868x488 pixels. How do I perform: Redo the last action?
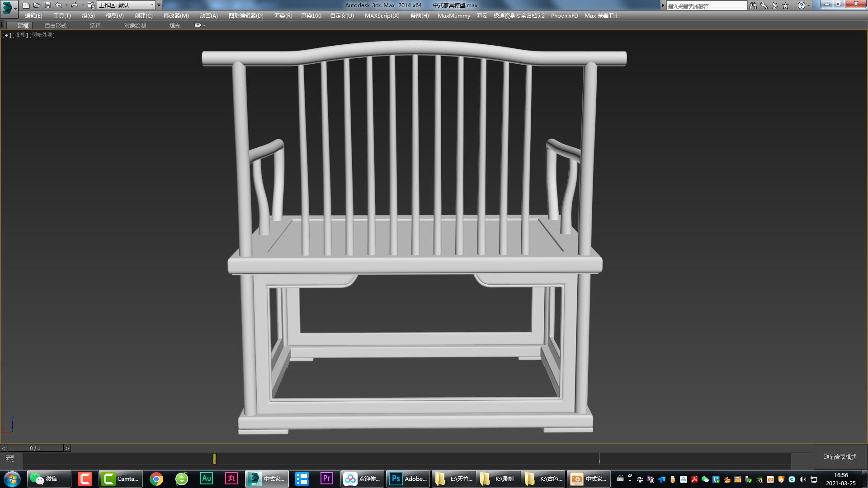75,5
